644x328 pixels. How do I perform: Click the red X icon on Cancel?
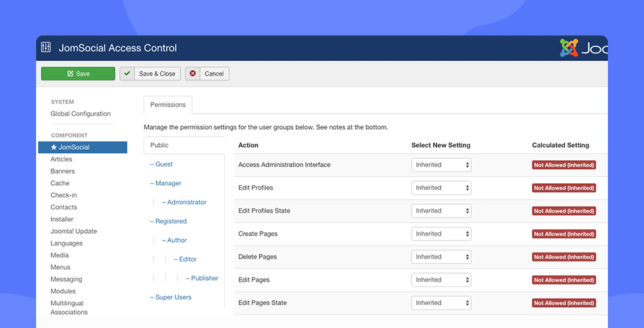pyautogui.click(x=193, y=74)
